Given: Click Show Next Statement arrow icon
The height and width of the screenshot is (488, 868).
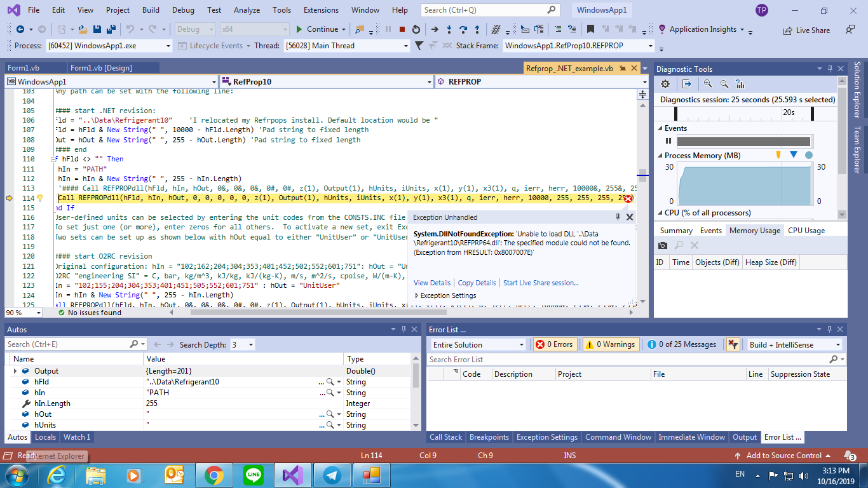Looking at the screenshot, I should 435,29.
